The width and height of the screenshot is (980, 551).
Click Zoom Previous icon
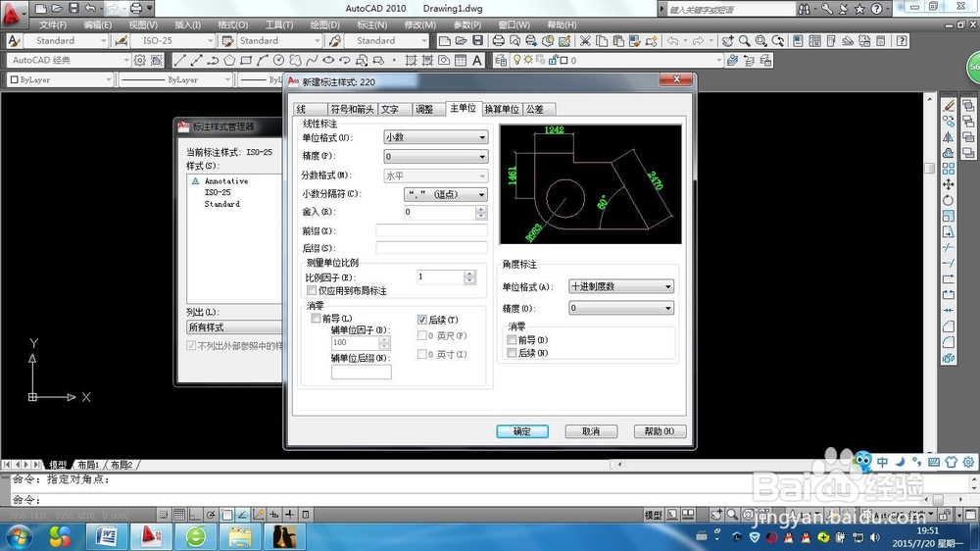(x=778, y=40)
